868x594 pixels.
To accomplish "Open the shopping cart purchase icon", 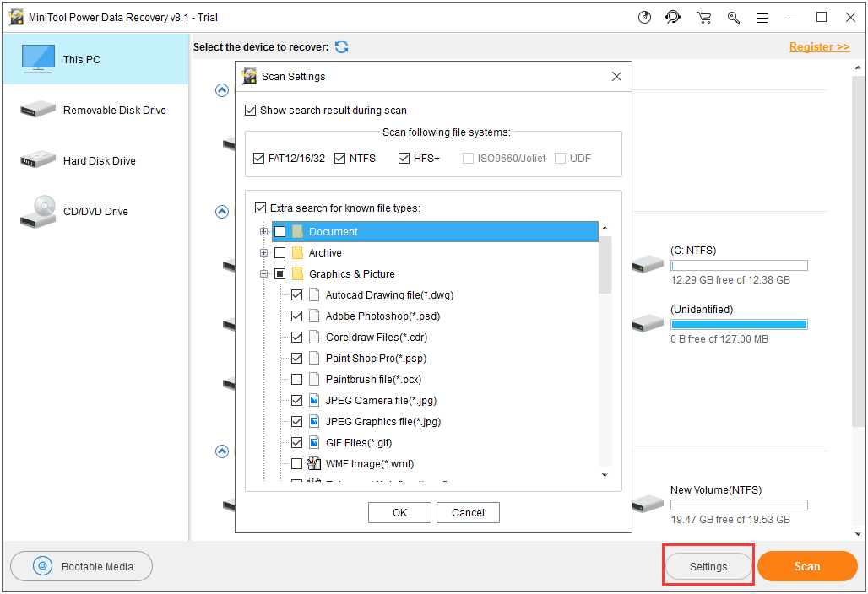I will [x=704, y=18].
